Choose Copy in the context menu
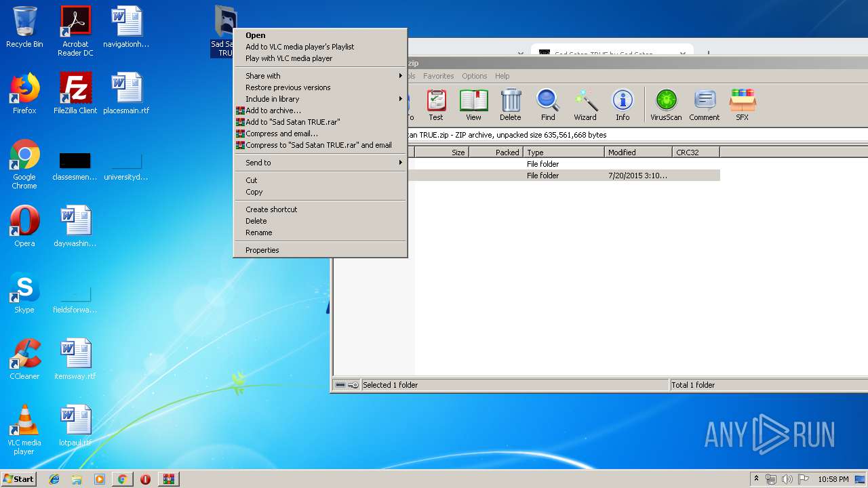 click(320, 192)
